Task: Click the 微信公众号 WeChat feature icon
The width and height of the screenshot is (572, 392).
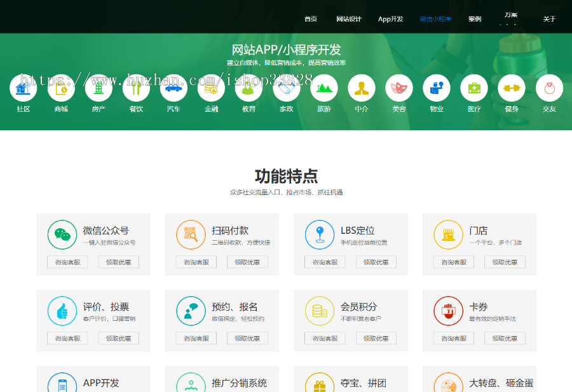Action: (x=62, y=234)
